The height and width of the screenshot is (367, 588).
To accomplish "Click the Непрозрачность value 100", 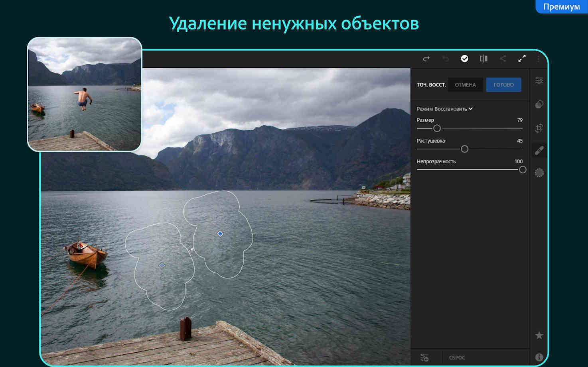I will coord(519,161).
